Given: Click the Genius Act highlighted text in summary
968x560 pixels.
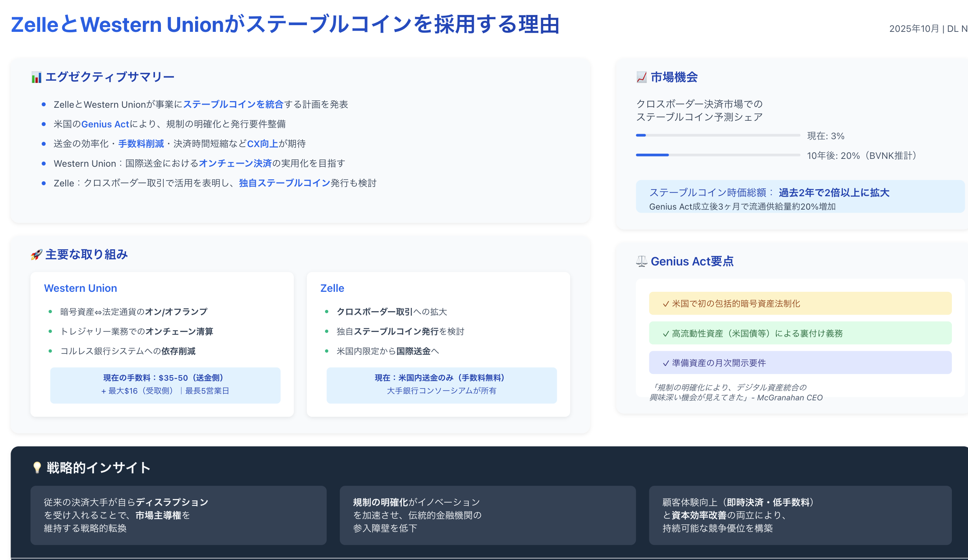Looking at the screenshot, I should pyautogui.click(x=105, y=124).
